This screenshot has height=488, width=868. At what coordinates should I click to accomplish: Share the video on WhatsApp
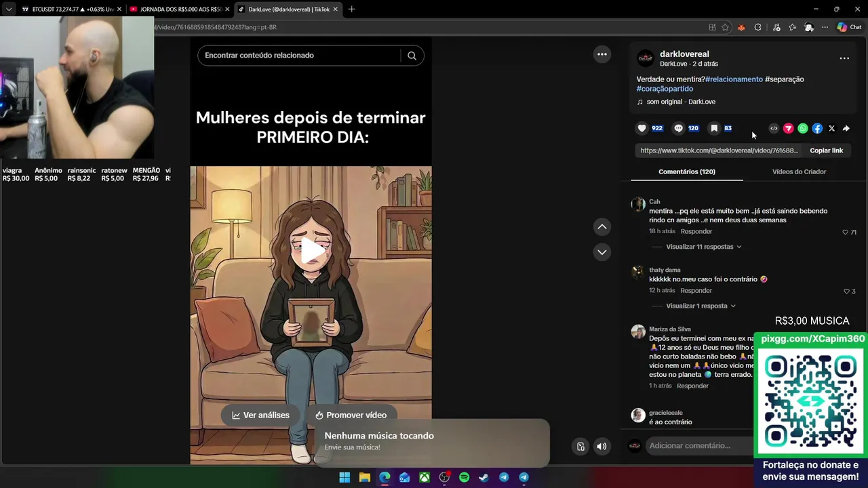803,128
